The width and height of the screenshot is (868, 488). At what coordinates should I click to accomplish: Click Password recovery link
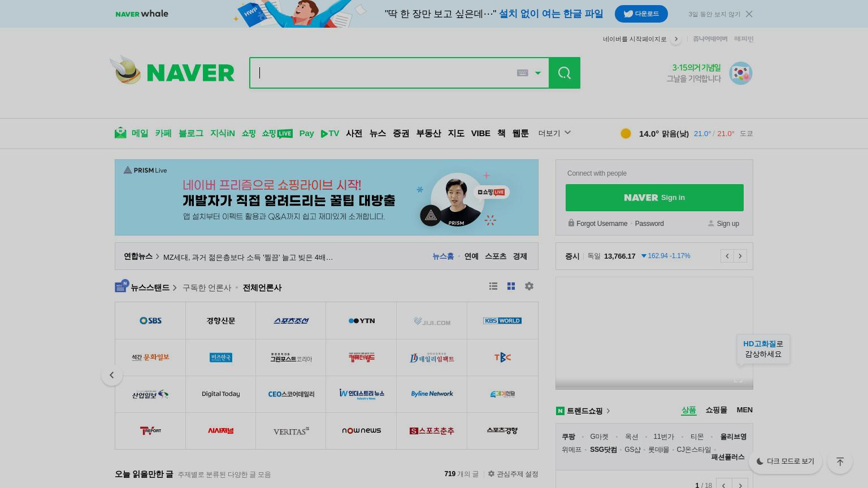click(x=649, y=224)
